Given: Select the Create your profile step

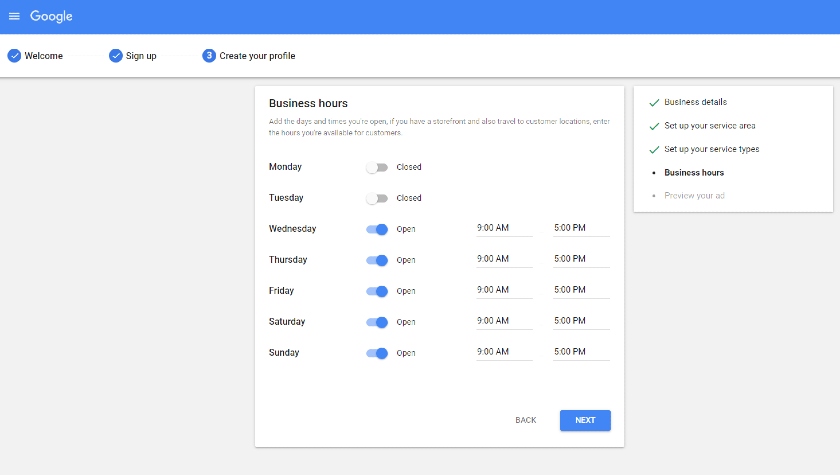Looking at the screenshot, I should pos(257,56).
